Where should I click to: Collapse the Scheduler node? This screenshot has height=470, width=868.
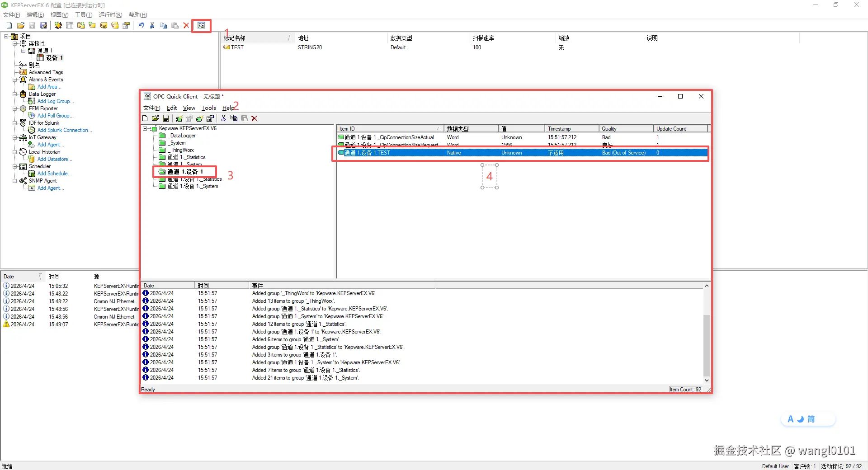[x=15, y=166]
